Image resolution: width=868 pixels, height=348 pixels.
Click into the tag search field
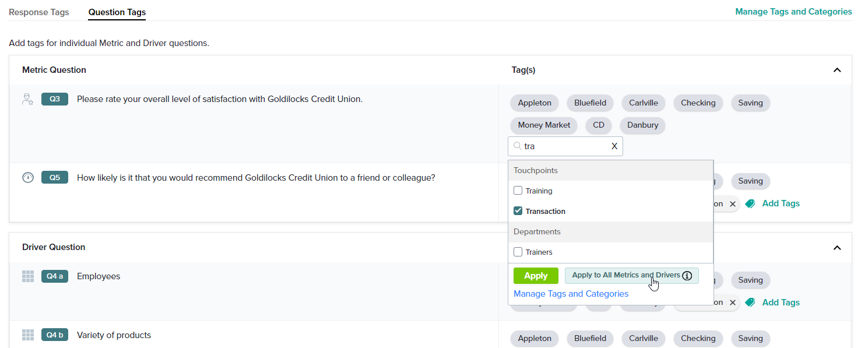coord(563,146)
